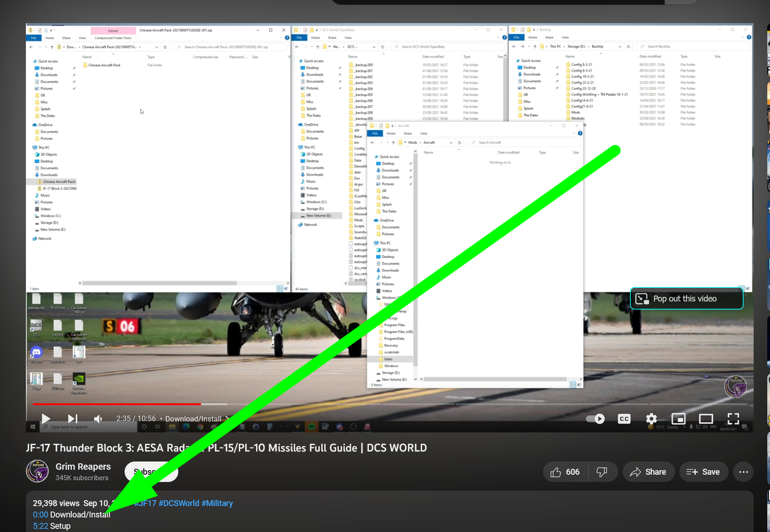Viewport: 770px width, 532px height.
Task: Skip to the next video
Action: [x=73, y=418]
